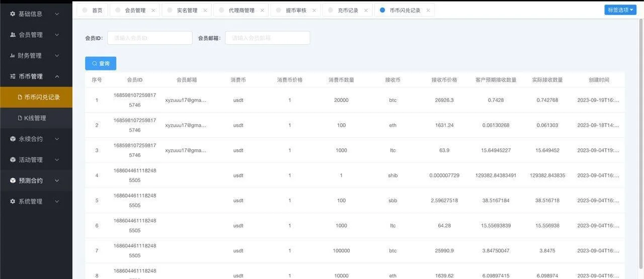Close the 会员管理 tab

pos(153,11)
